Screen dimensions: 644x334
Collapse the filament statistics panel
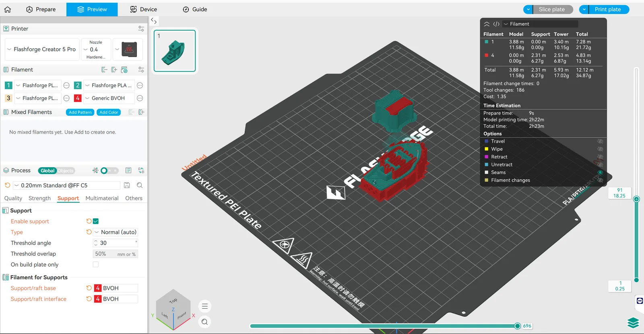tap(487, 24)
